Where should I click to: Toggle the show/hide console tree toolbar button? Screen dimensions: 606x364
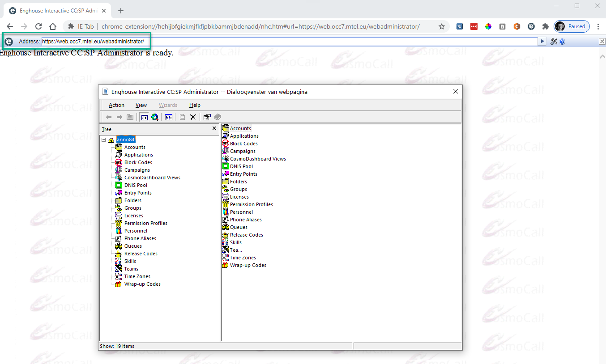tap(144, 117)
